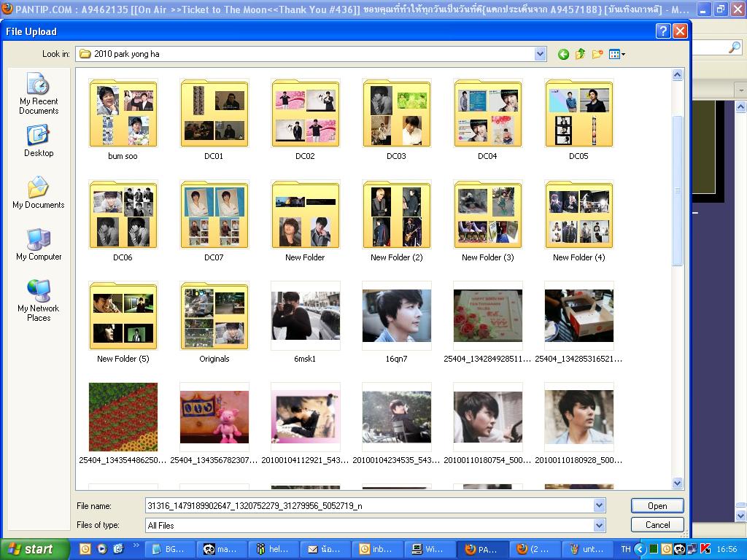Screen dimensions: 747x560
Task: Open the Windows Start menu
Action: (34, 549)
